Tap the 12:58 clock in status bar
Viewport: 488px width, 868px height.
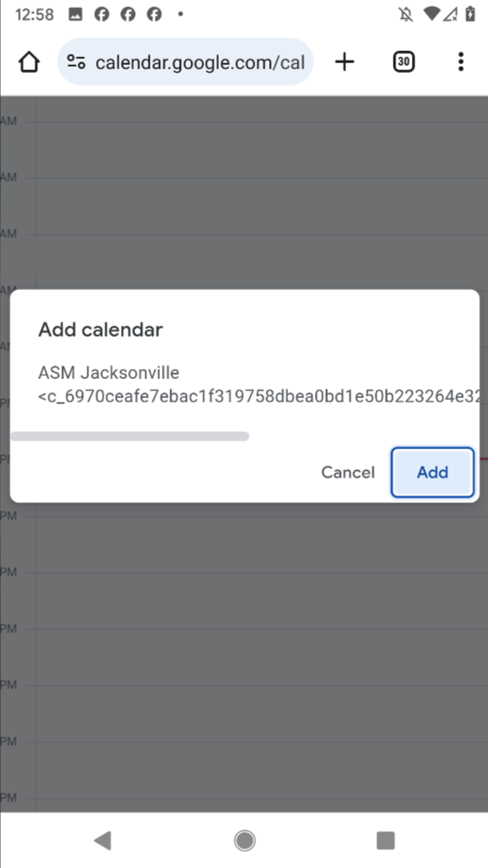[x=35, y=15]
